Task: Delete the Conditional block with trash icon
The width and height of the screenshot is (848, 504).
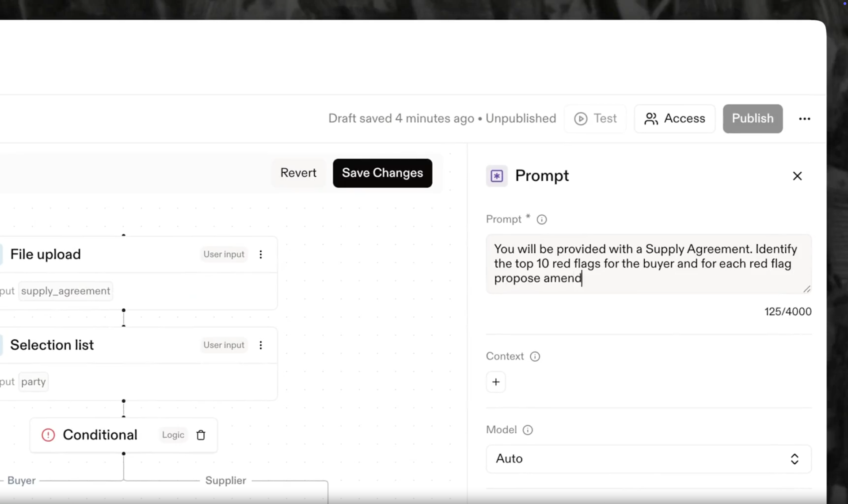Action: click(201, 435)
